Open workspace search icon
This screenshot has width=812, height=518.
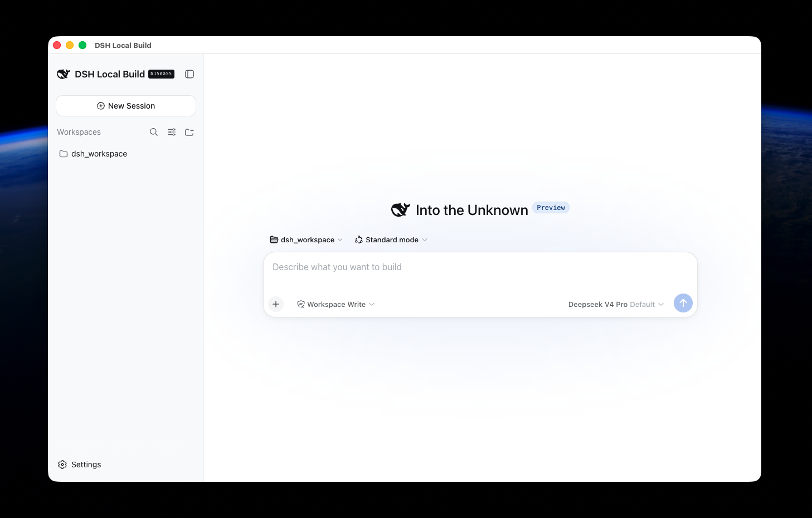coord(154,132)
